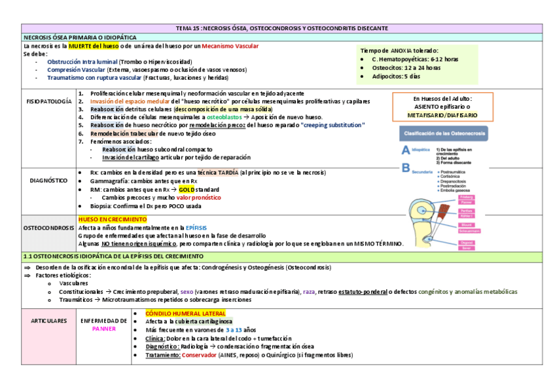Image resolution: width=555 pixels, height=392 pixels.
Task: Click the highlighted MUERTE del hueso text
Action: [x=93, y=45]
